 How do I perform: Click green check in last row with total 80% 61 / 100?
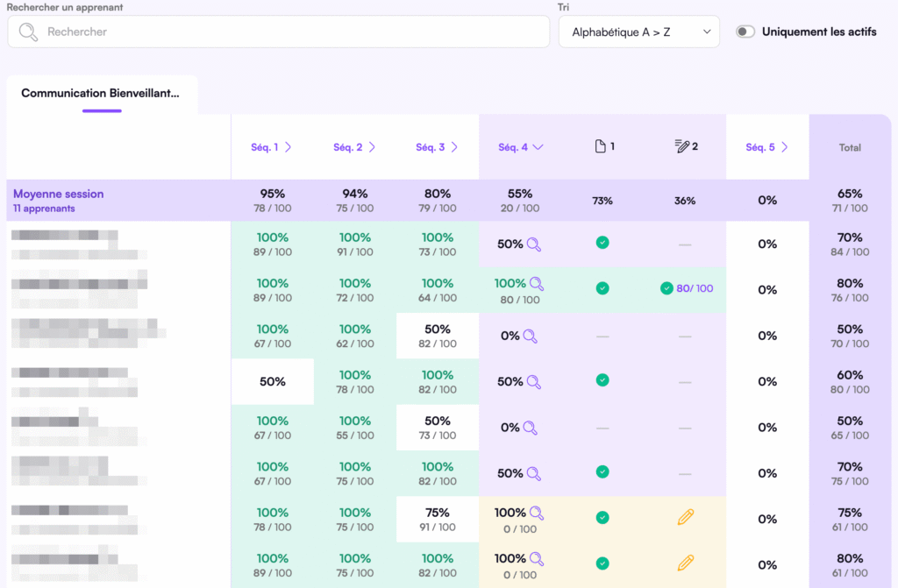click(x=602, y=563)
